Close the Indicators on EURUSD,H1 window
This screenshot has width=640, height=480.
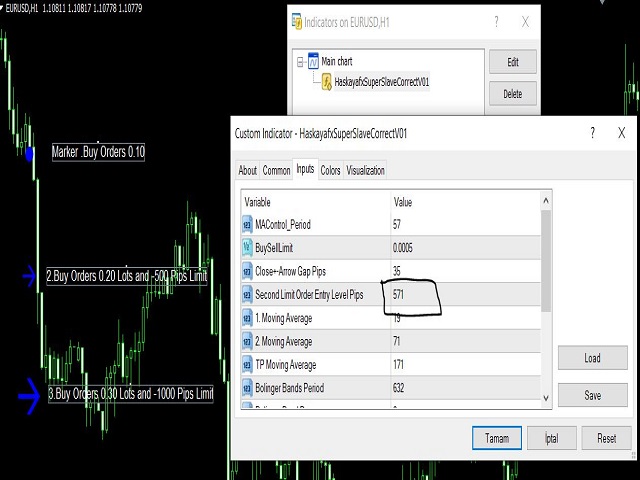pos(525,22)
